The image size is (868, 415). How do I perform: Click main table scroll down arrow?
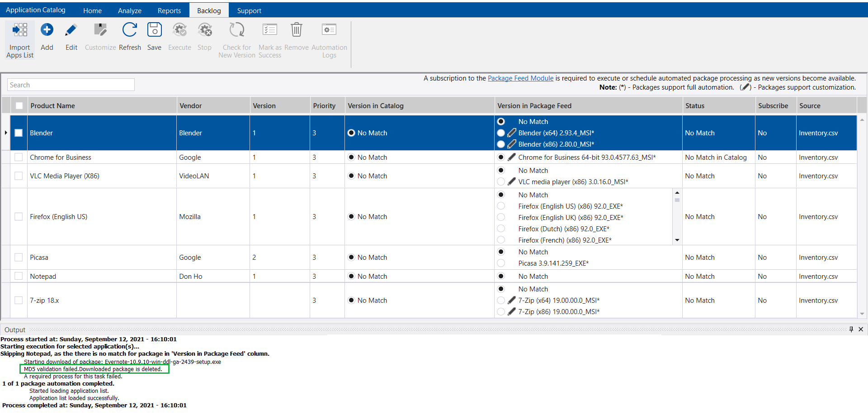[x=862, y=314]
